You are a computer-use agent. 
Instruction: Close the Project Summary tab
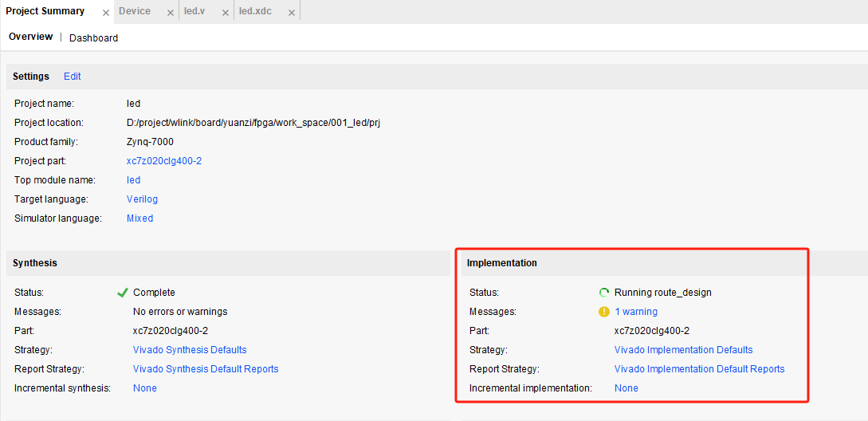[106, 13]
